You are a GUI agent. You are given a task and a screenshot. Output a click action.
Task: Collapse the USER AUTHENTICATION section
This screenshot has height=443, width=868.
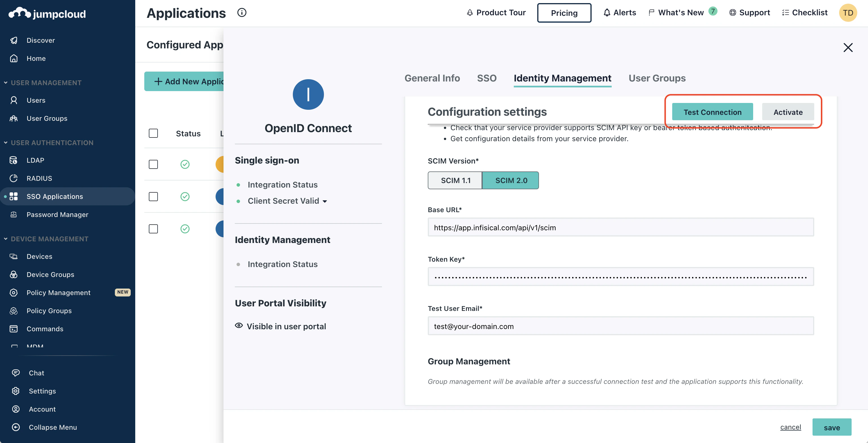point(6,143)
